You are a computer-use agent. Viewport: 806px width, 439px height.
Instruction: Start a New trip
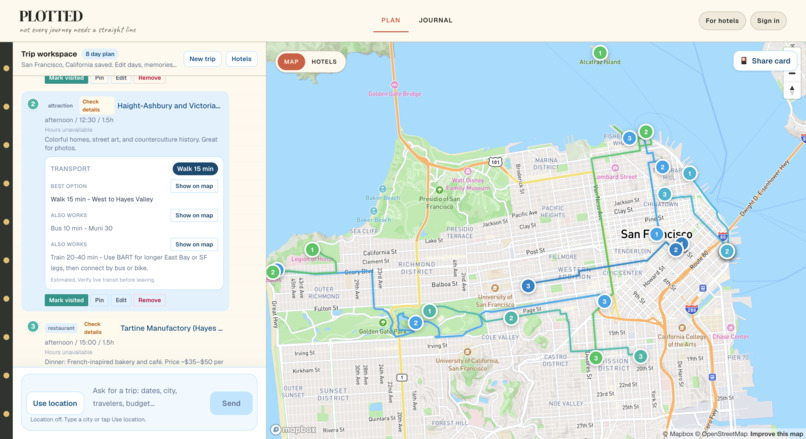[203, 59]
